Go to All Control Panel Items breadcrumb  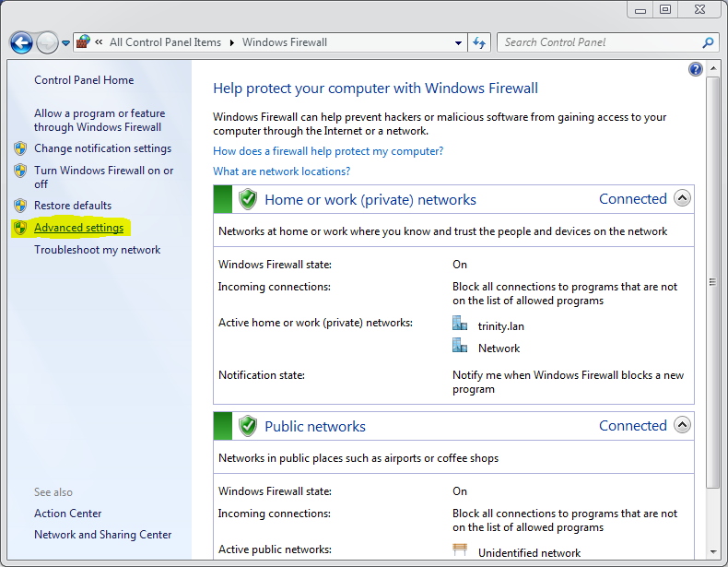(x=165, y=42)
